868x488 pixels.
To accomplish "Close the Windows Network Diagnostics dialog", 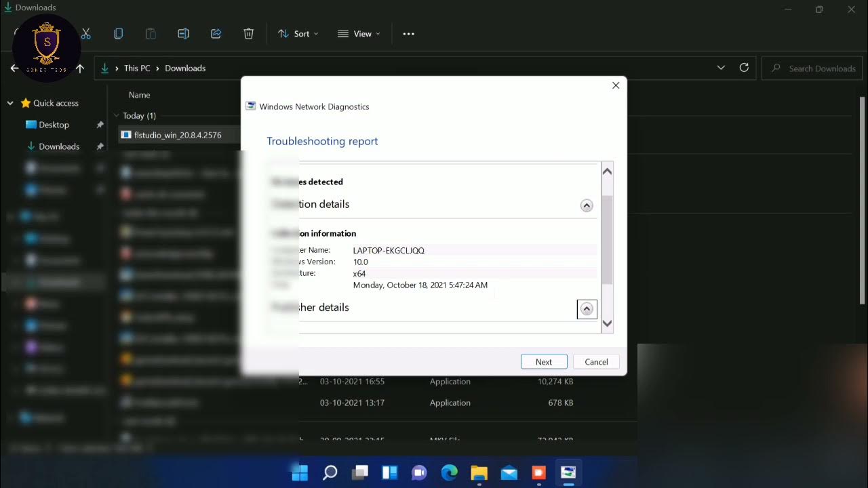I will click(x=616, y=85).
